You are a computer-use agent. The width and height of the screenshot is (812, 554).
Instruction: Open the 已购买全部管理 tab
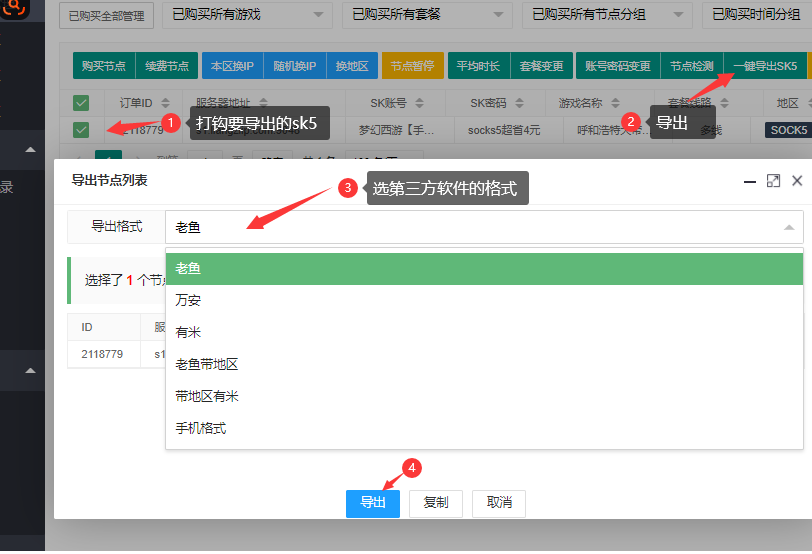(x=107, y=16)
